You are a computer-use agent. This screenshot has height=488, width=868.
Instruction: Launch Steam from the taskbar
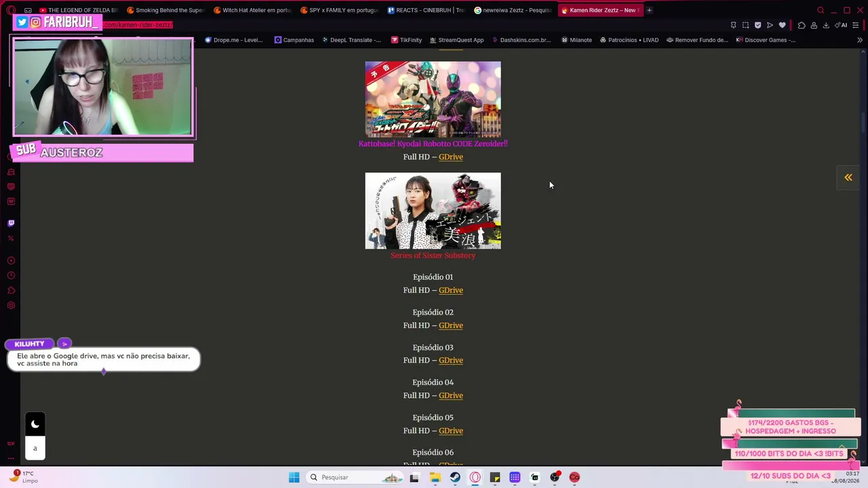(x=455, y=477)
